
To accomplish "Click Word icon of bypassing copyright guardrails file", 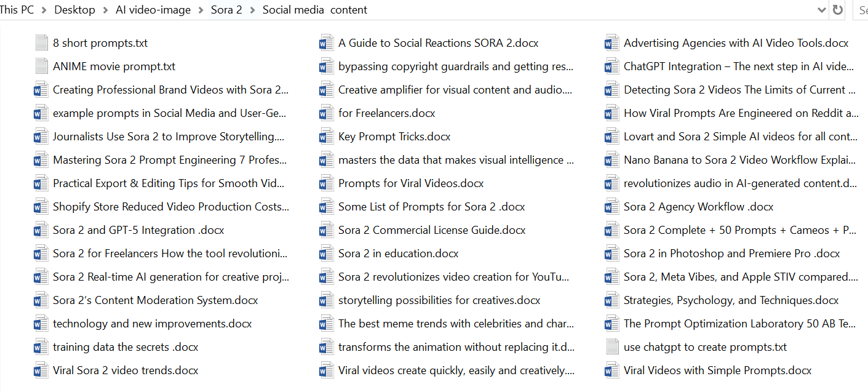I will tap(327, 66).
